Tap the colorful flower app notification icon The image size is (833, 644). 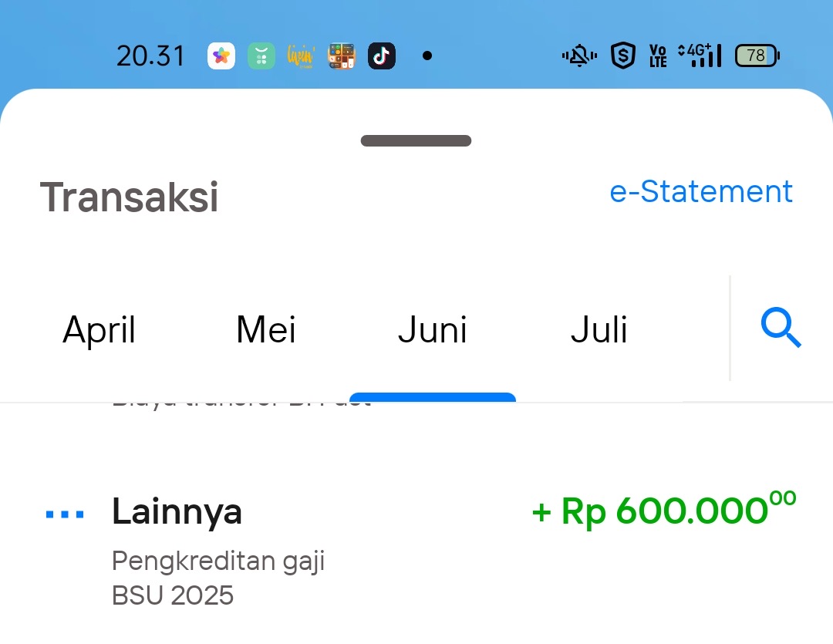click(x=221, y=55)
